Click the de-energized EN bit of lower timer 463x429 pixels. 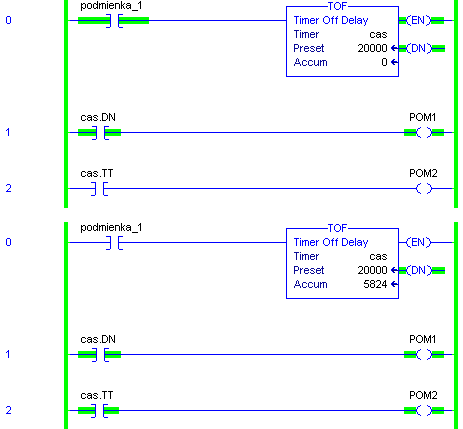pyautogui.click(x=418, y=243)
